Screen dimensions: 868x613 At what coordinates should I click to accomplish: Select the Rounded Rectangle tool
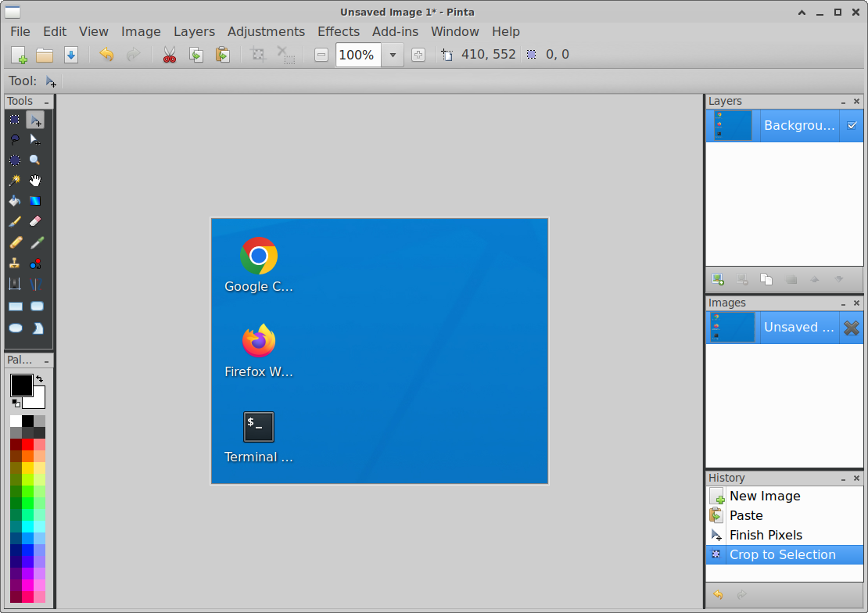pos(37,306)
